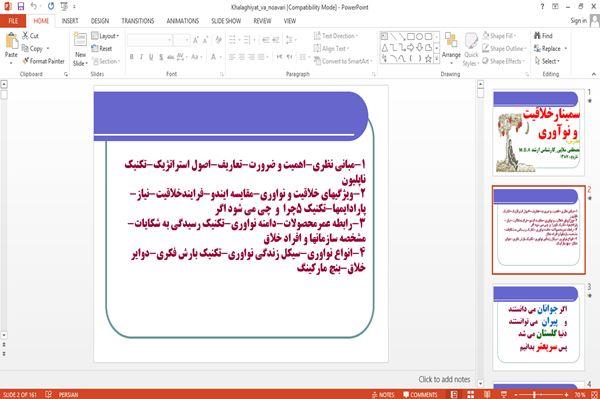Image resolution: width=600 pixels, height=399 pixels.
Task: Click Sign in link
Action: [578, 21]
